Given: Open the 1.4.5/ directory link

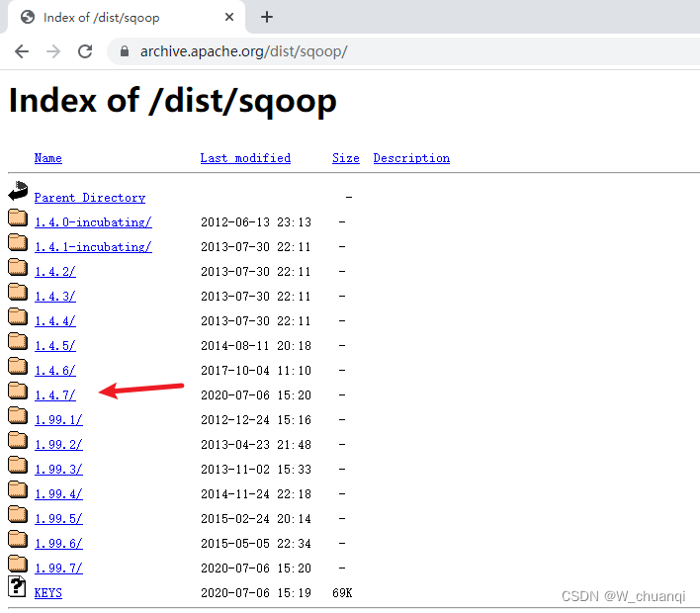Looking at the screenshot, I should 55,346.
